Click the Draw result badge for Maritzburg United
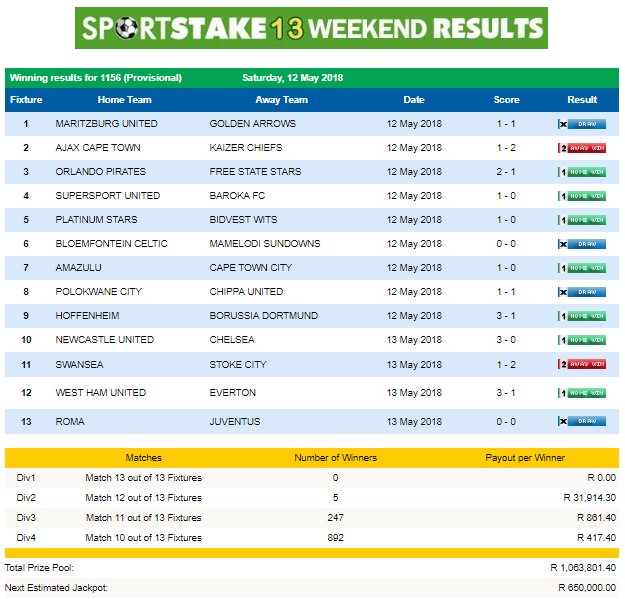Viewport: 625px width, 599px height. tap(582, 124)
